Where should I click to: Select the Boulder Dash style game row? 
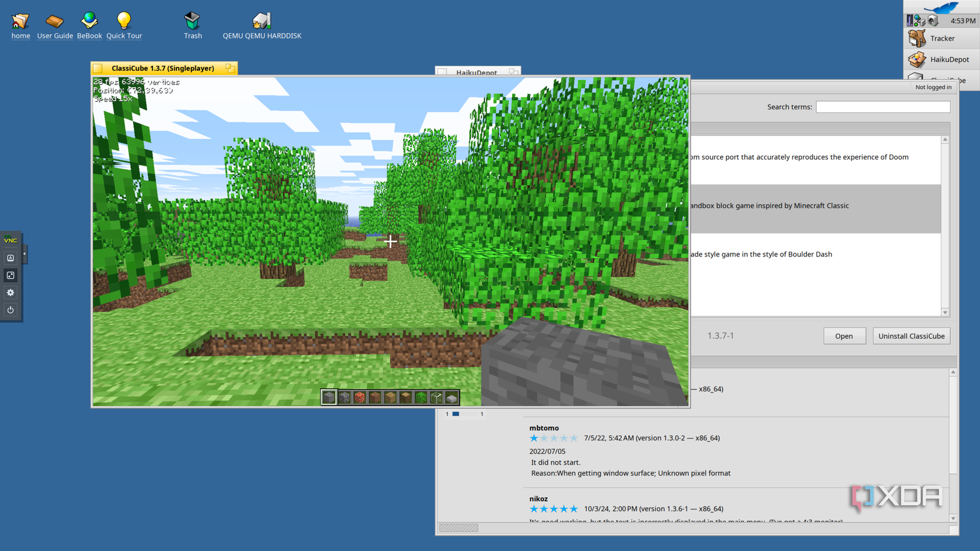pos(815,257)
